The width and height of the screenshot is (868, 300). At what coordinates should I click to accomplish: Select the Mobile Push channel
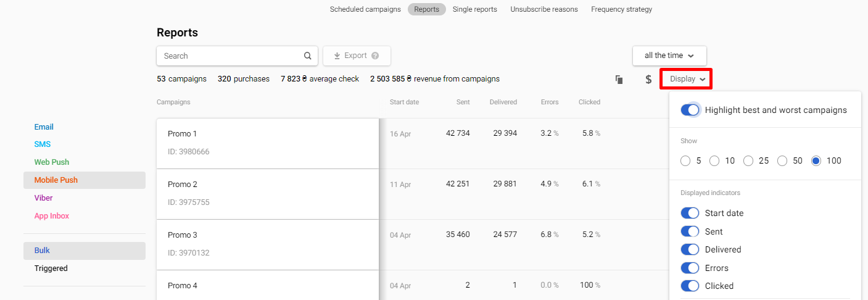pos(85,180)
